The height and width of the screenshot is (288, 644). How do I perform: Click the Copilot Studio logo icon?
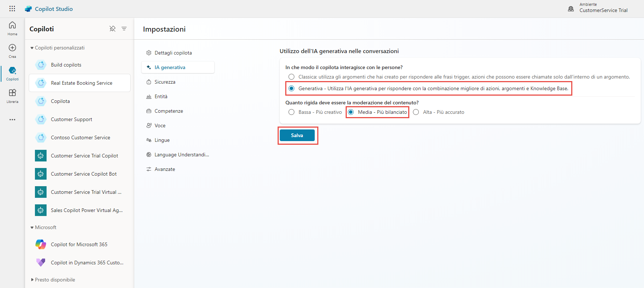pyautogui.click(x=28, y=9)
